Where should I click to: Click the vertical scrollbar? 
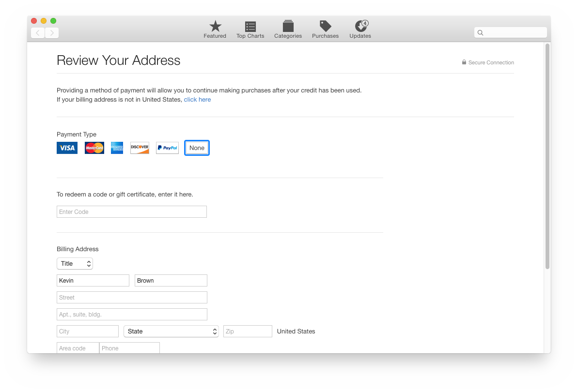(x=547, y=156)
